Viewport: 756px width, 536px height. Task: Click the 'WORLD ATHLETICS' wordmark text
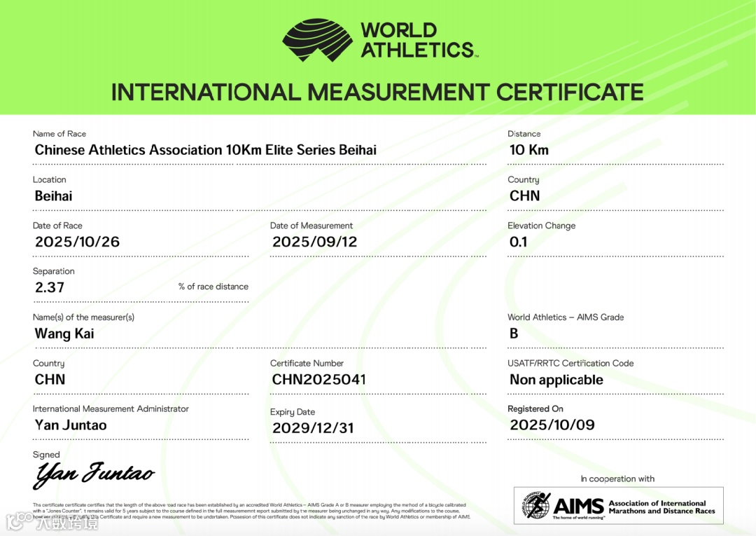click(419, 40)
